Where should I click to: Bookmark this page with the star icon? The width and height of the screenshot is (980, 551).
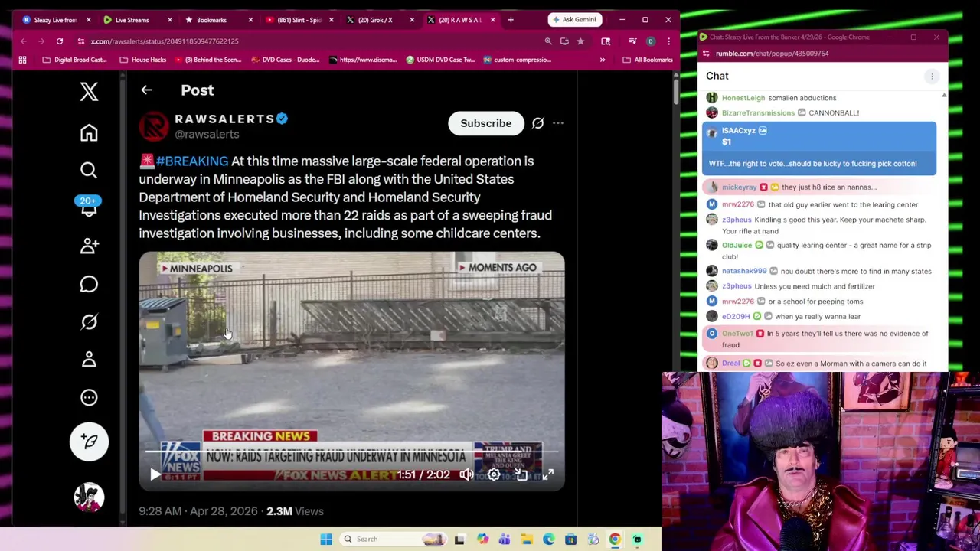580,41
